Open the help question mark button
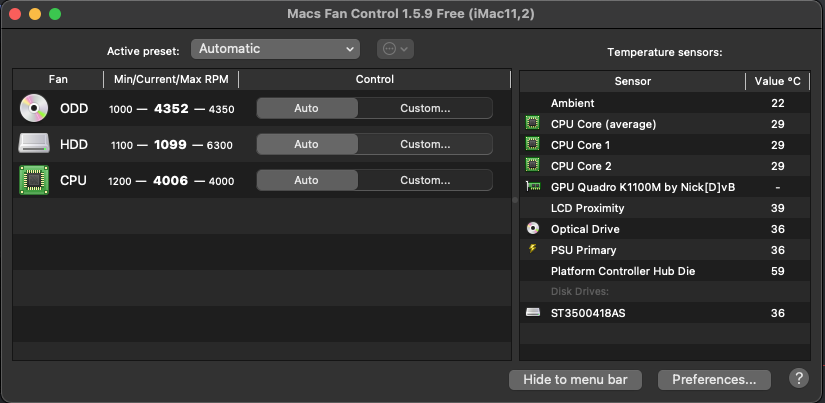The height and width of the screenshot is (403, 825). click(x=798, y=379)
